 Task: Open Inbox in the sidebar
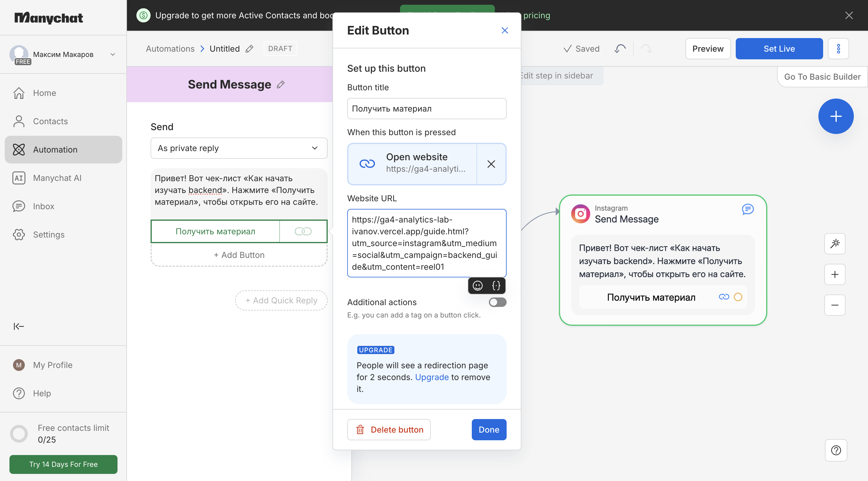[x=63, y=206]
